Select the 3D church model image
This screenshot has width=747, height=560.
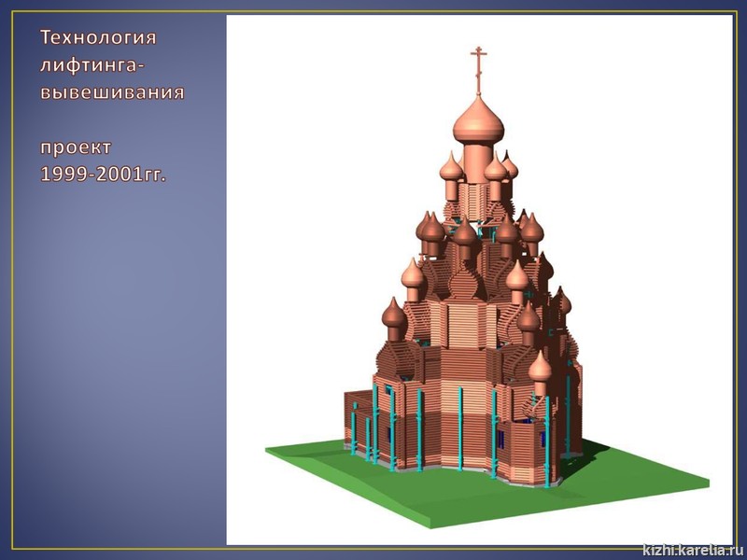(479, 280)
